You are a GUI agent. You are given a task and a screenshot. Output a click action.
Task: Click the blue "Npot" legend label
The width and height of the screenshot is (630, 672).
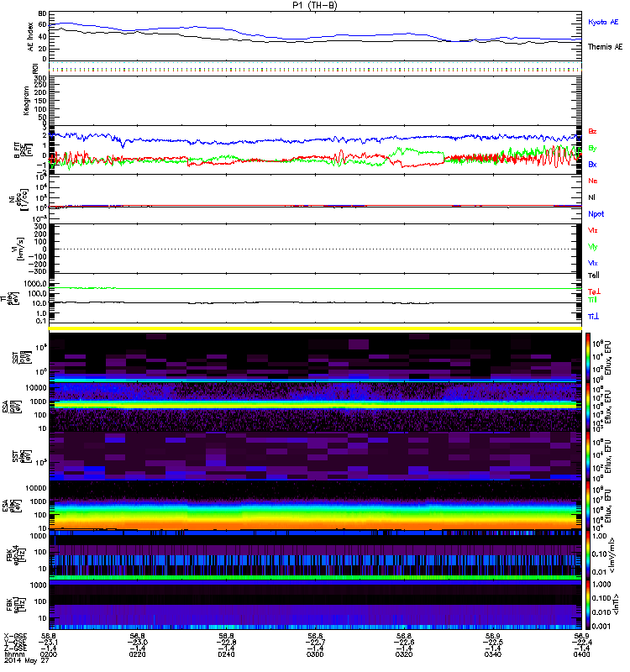point(596,214)
